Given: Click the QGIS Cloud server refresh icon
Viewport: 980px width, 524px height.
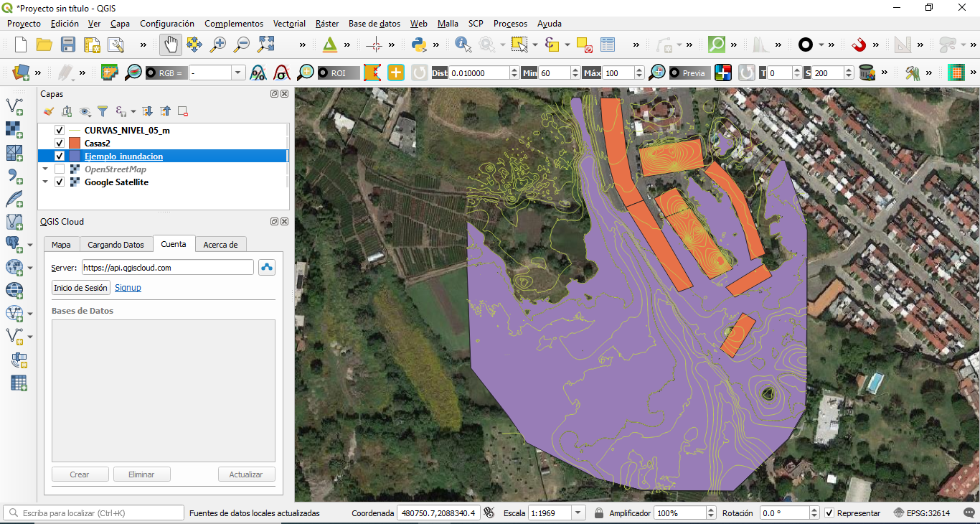Looking at the screenshot, I should pos(267,268).
